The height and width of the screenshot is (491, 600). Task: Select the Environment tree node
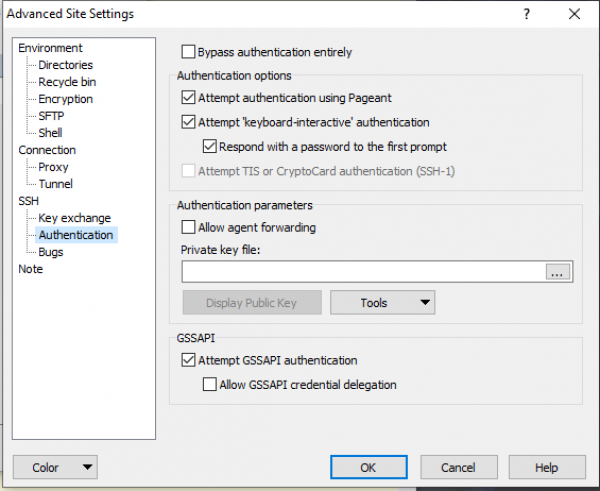click(50, 48)
